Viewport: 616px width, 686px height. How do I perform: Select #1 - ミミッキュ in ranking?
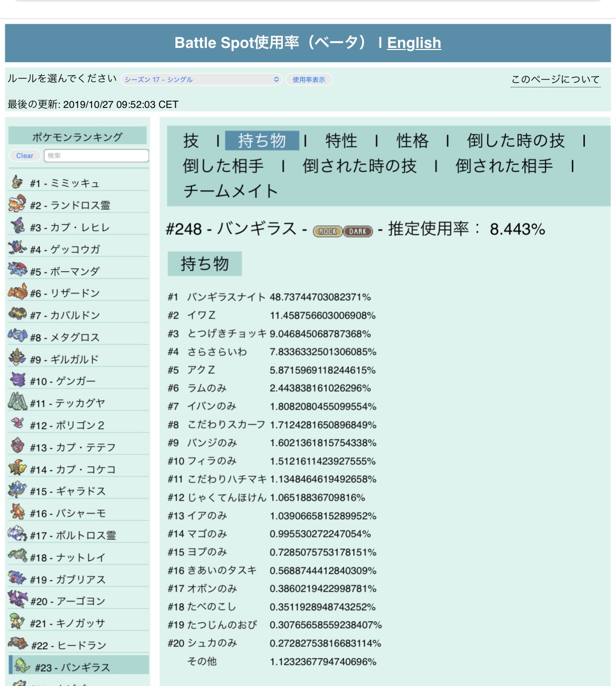pyautogui.click(x=78, y=182)
